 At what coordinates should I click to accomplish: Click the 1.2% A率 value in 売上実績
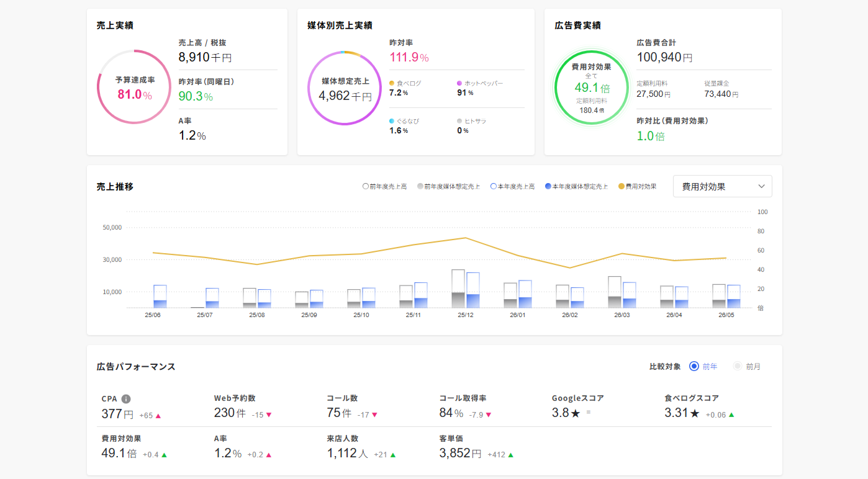(x=192, y=136)
